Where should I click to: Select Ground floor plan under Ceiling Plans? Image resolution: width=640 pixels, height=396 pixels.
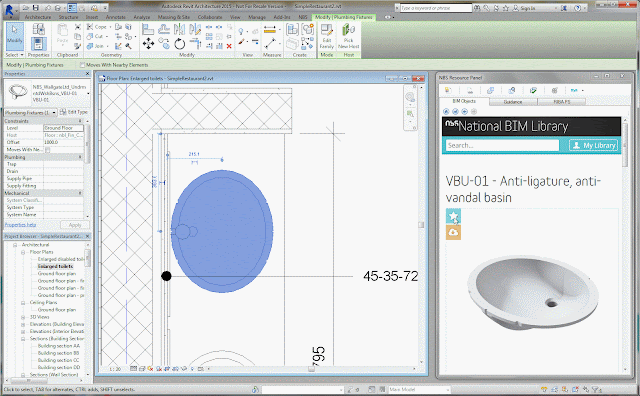point(57,310)
